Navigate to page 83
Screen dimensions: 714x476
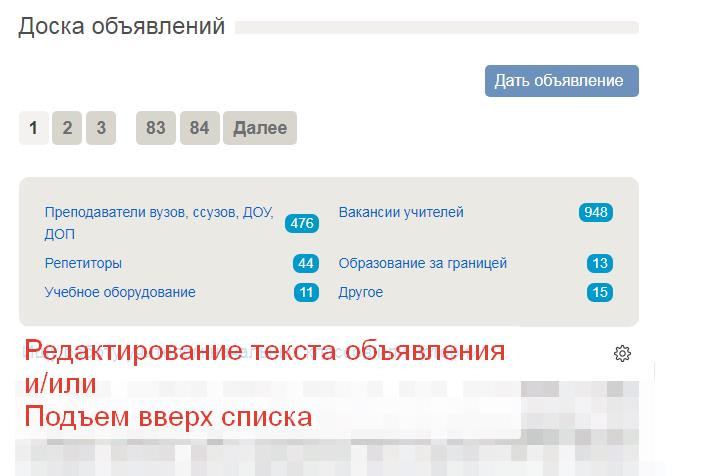(155, 128)
